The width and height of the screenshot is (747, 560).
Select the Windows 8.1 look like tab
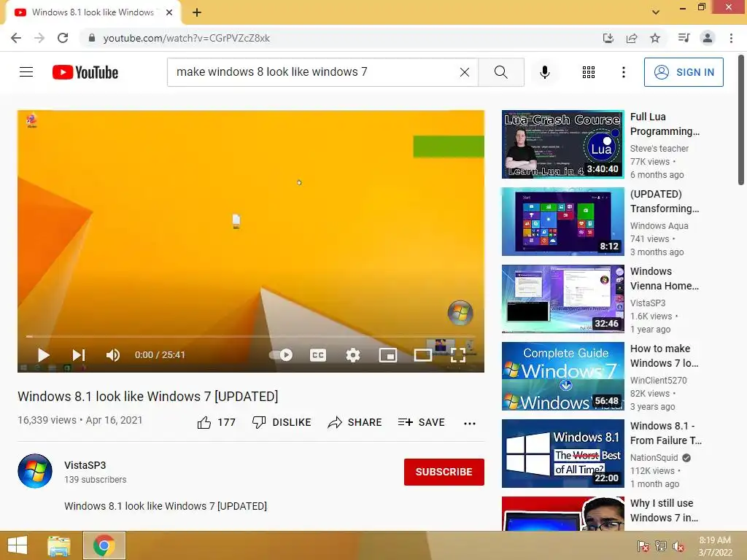pyautogui.click(x=93, y=12)
